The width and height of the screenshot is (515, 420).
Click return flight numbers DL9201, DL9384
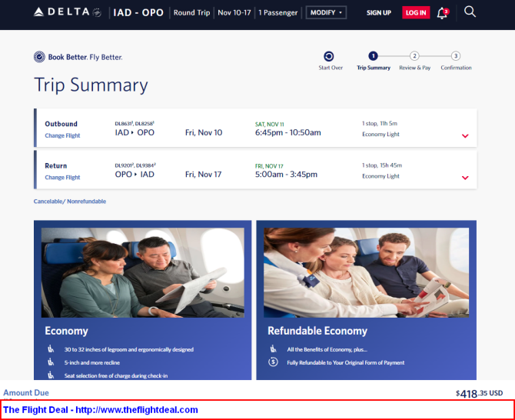point(135,165)
